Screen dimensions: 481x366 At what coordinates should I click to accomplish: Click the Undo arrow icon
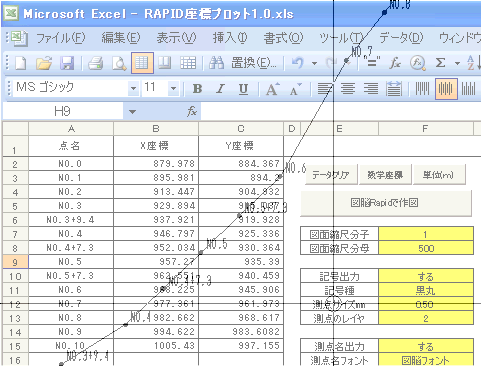tap(297, 63)
